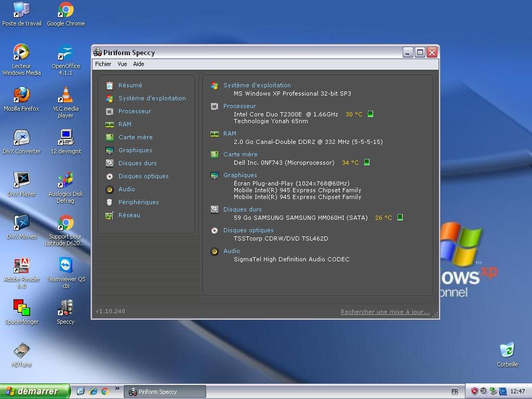The width and height of the screenshot is (532, 399).
Task: Click the Réseau network card icon
Action: point(109,216)
